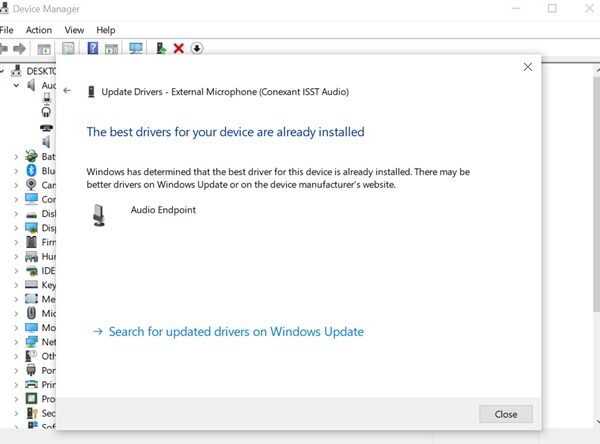Open the Properties toolbar icon
The width and height of the screenshot is (600, 444).
point(68,49)
